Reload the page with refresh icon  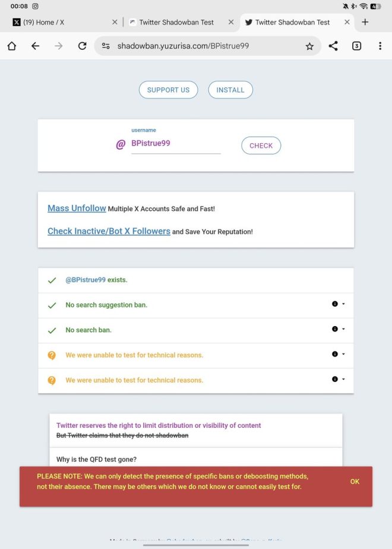(82, 46)
